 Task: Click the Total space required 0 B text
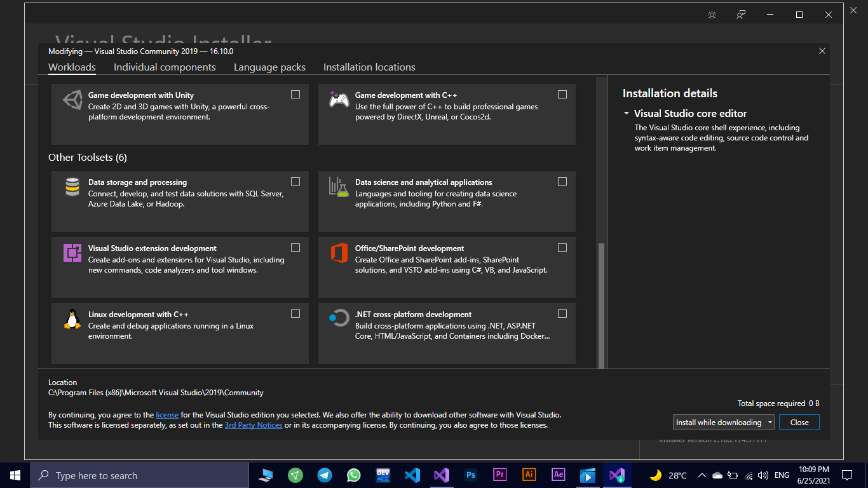click(778, 403)
